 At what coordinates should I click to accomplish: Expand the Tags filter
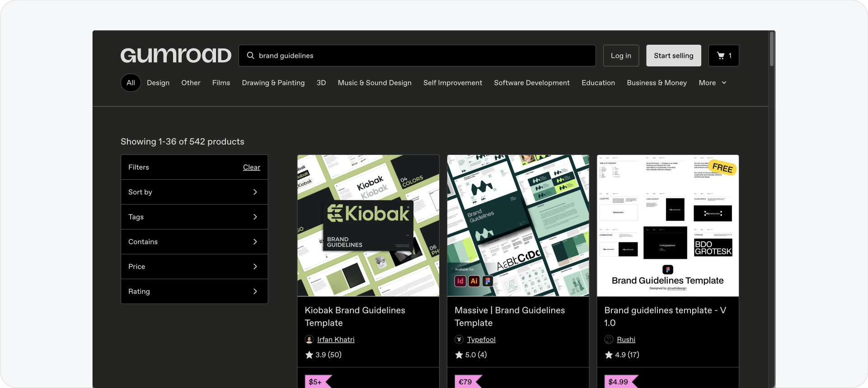click(x=194, y=217)
